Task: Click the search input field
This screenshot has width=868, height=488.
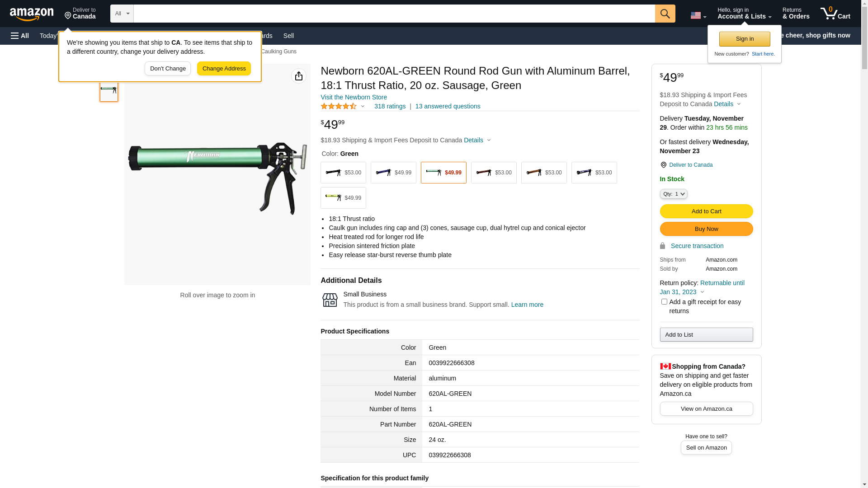Action: pos(393,14)
